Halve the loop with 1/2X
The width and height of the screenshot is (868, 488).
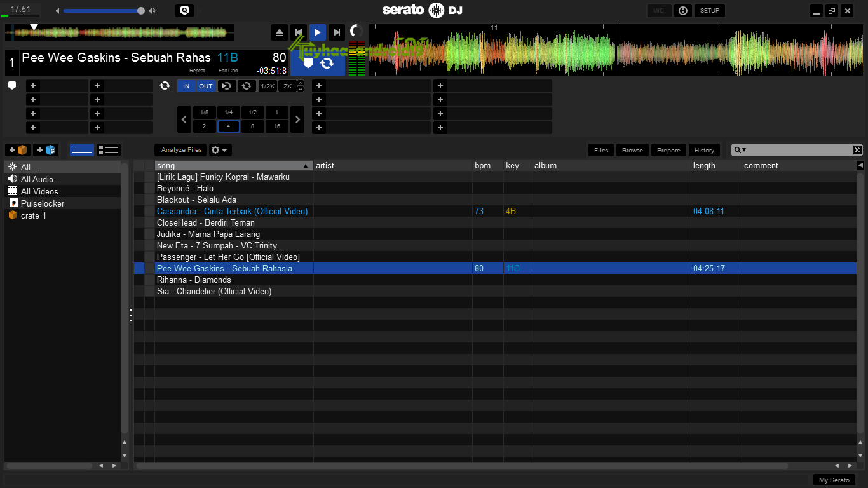click(268, 86)
